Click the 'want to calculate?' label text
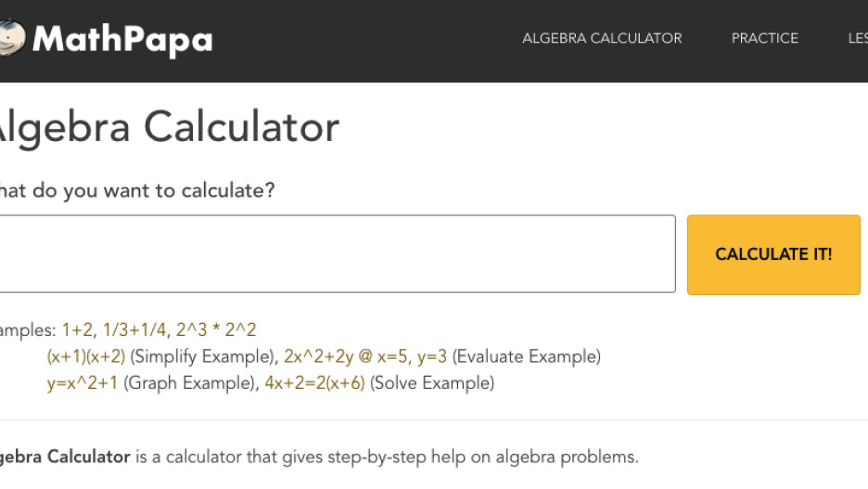The width and height of the screenshot is (868, 489). [x=189, y=190]
